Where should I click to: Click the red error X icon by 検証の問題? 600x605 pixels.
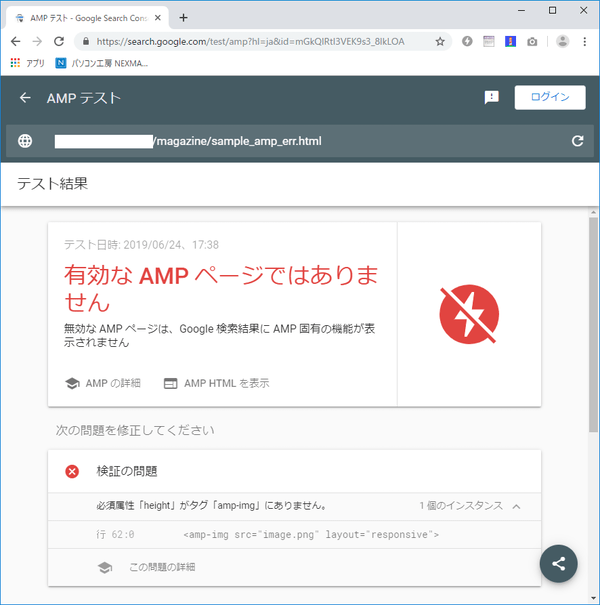pos(72,471)
